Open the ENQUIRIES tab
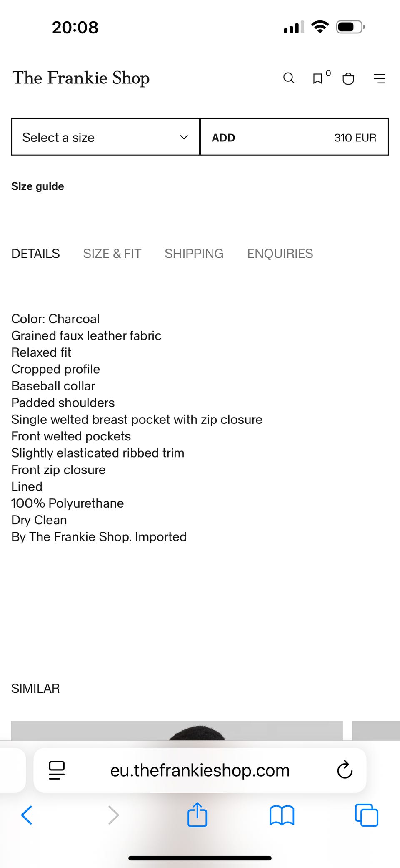The height and width of the screenshot is (868, 400). [280, 254]
